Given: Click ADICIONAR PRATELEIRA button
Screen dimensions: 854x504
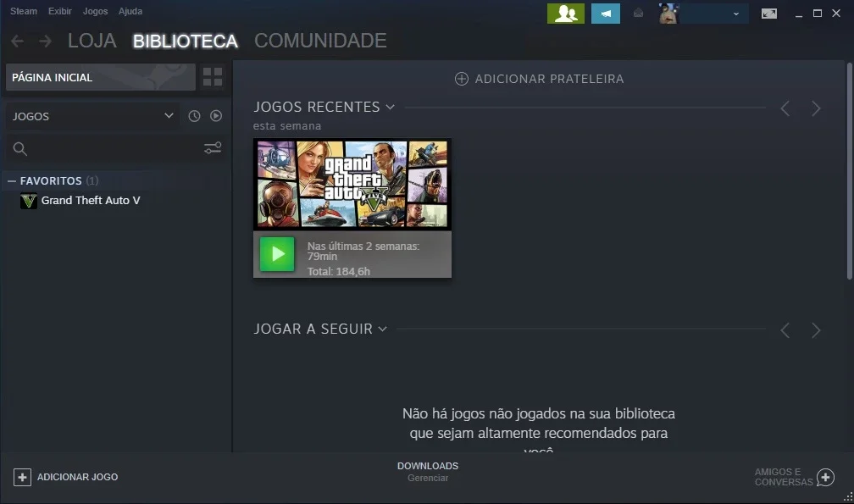Looking at the screenshot, I should tap(539, 79).
